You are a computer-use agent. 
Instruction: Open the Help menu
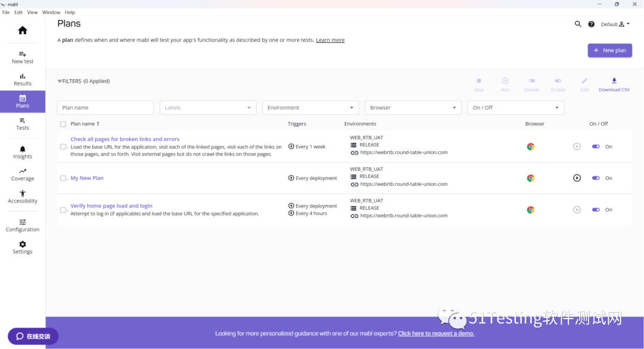tap(70, 13)
